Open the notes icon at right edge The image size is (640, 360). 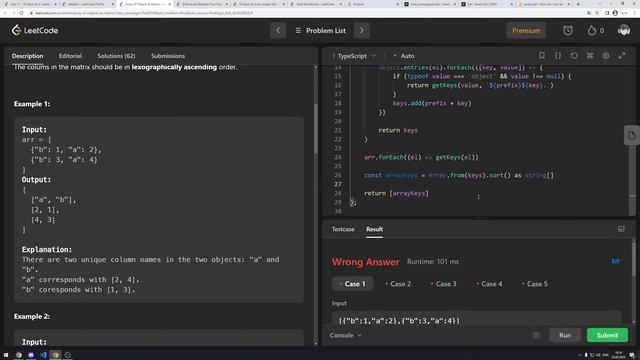[631, 136]
